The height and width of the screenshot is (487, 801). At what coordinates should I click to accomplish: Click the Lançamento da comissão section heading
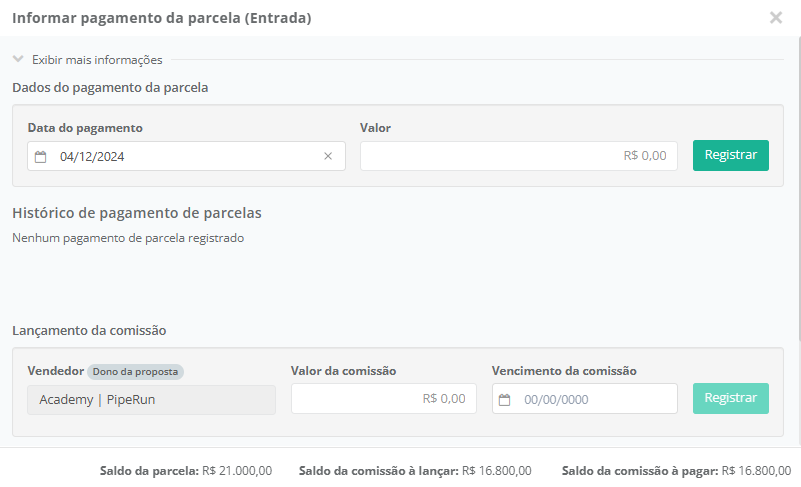pyautogui.click(x=89, y=330)
